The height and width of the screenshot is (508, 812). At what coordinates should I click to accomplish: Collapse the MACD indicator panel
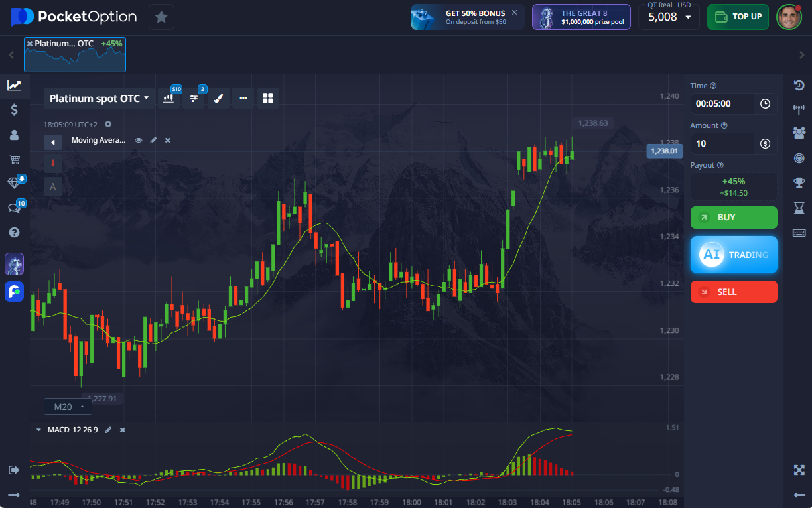[38, 430]
